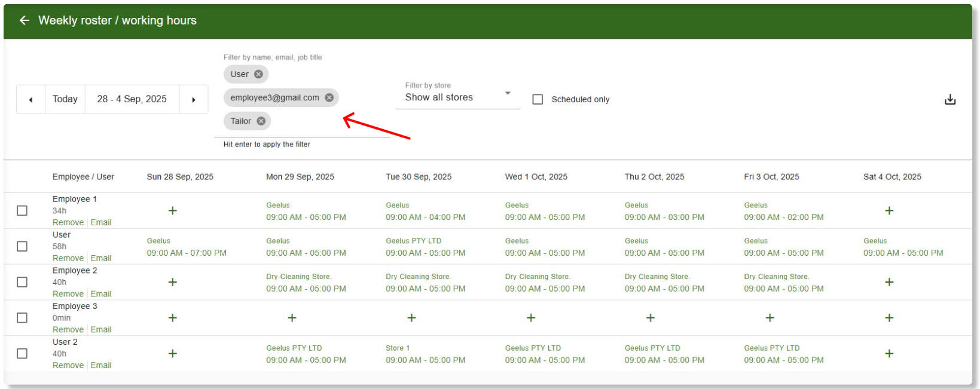
Task: Remove the 'Tailor' filter chip
Action: 261,121
